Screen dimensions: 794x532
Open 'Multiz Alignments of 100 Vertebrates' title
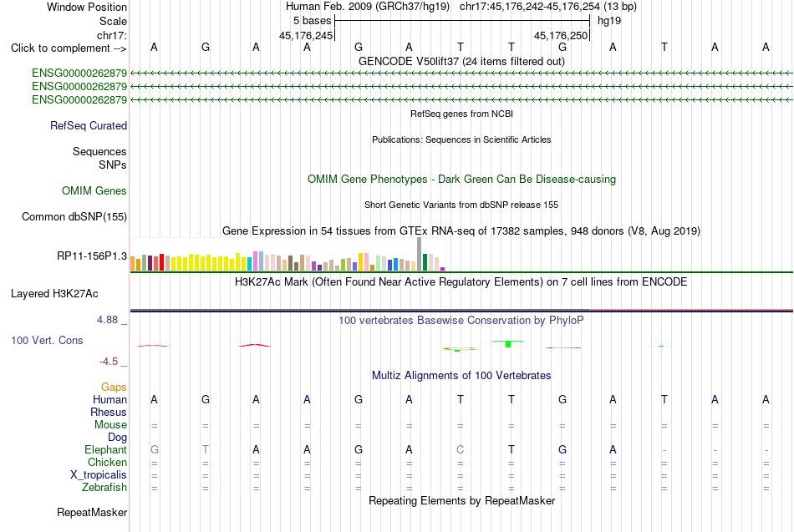pos(461,376)
